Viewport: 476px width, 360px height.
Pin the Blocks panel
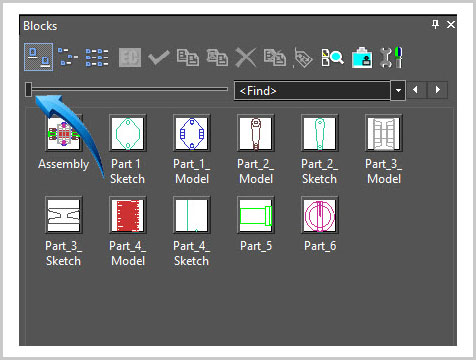[x=435, y=24]
